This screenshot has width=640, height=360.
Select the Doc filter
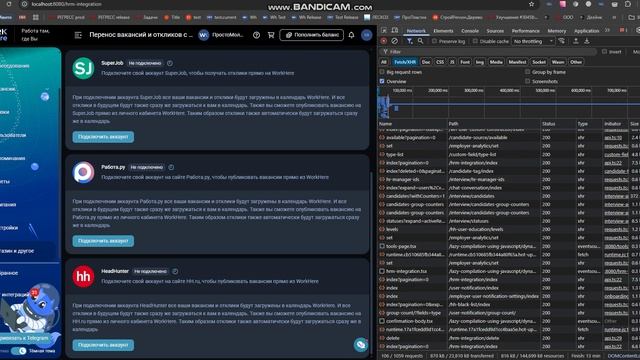coord(426,62)
